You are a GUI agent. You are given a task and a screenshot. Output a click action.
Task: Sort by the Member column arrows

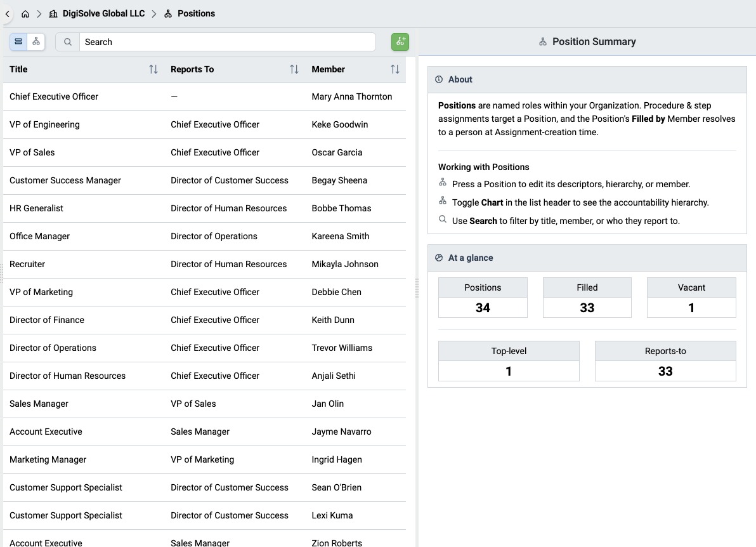395,69
